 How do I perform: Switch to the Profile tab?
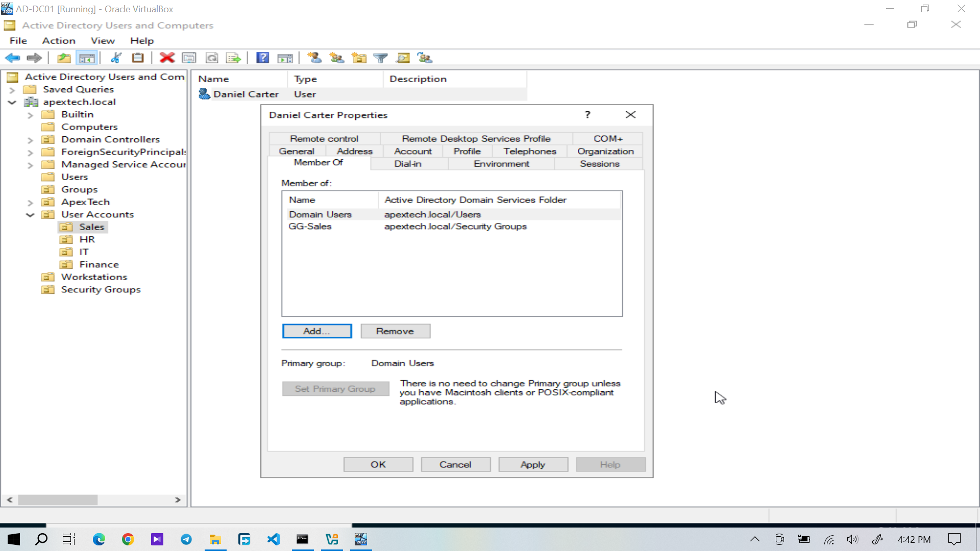(x=467, y=152)
